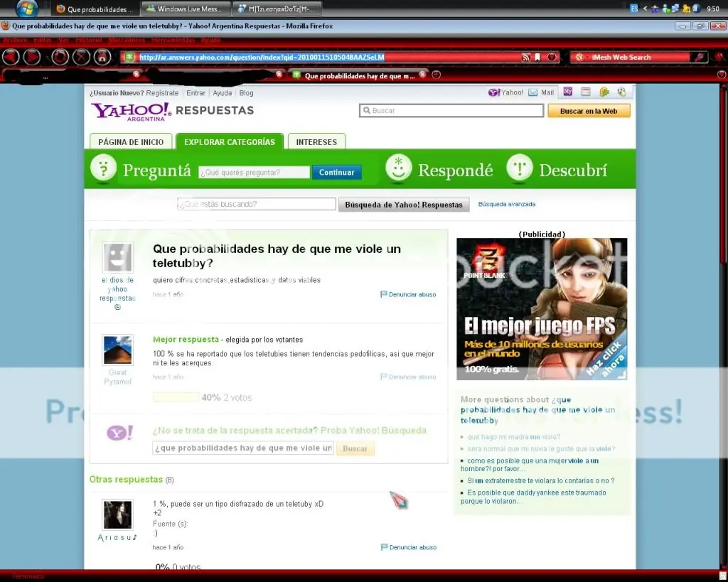Screen dimensions: 728x582
Task: Click the Continuar button
Action: click(x=336, y=172)
